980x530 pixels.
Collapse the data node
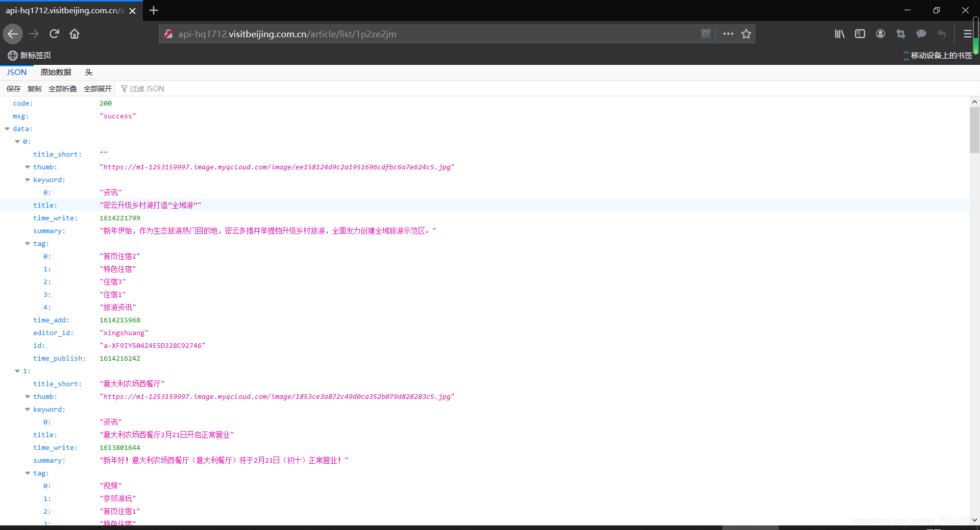(x=7, y=129)
